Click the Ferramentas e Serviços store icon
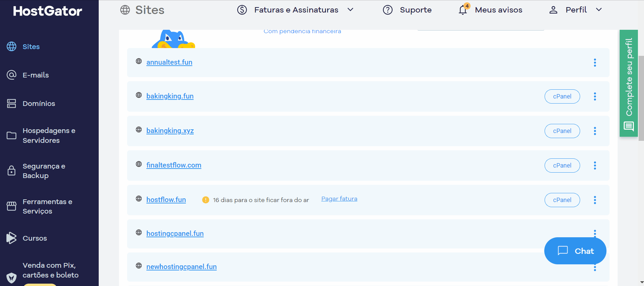The height and width of the screenshot is (286, 644). point(11,206)
